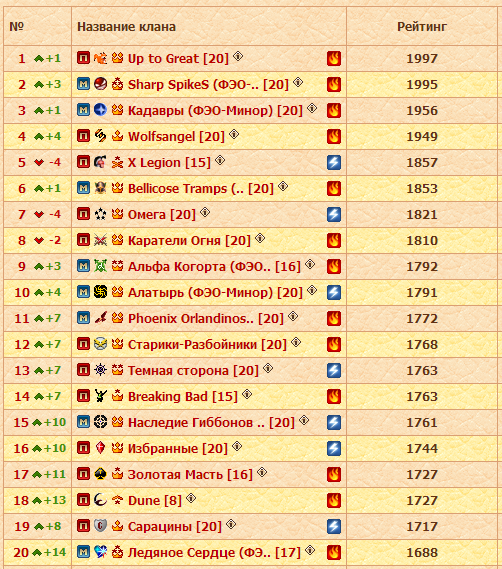Click the blue M badge beside Sharp SpikeS

point(83,84)
